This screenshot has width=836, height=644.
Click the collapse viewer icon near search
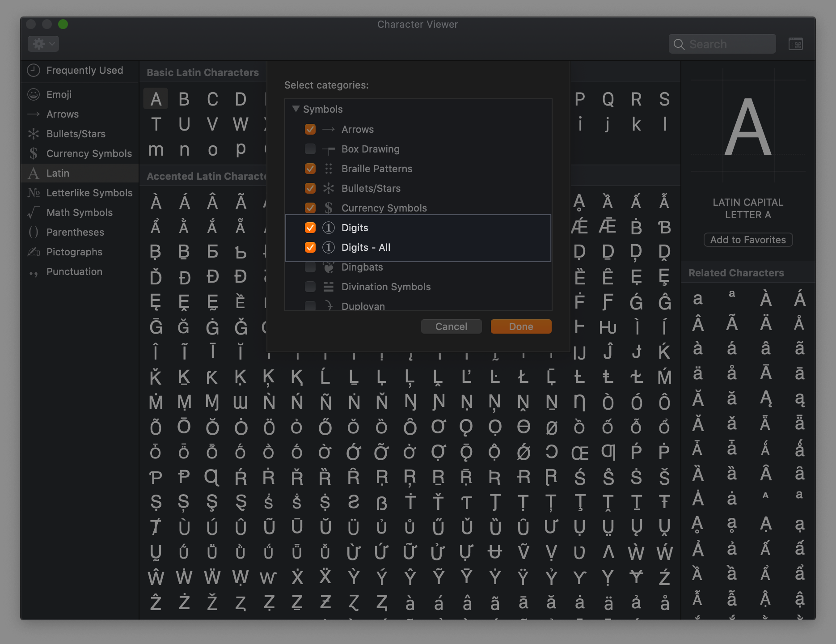(795, 44)
